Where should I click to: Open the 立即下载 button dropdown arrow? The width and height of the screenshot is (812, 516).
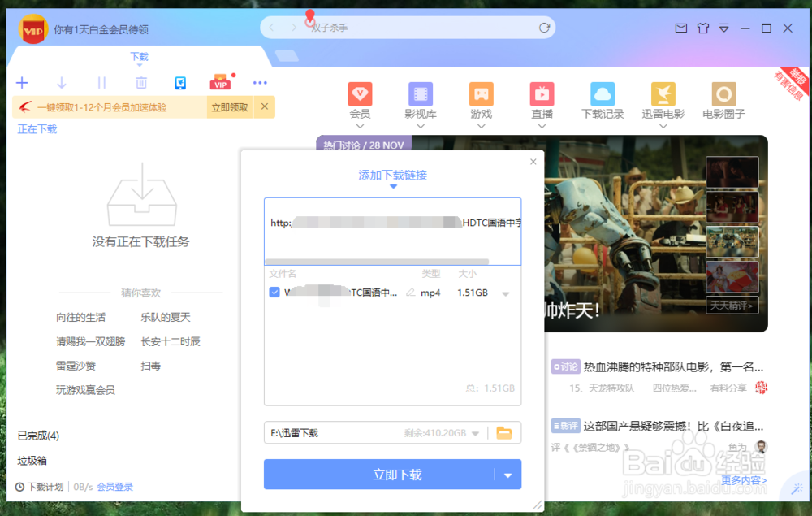[508, 475]
